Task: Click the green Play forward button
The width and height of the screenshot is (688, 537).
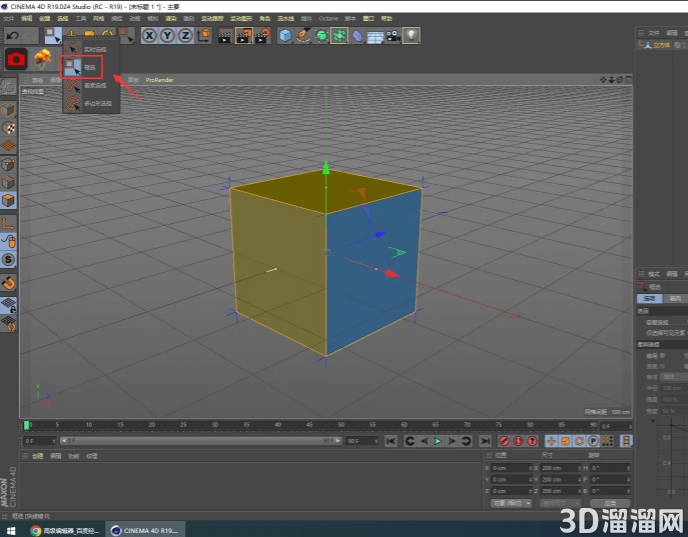Action: point(437,441)
